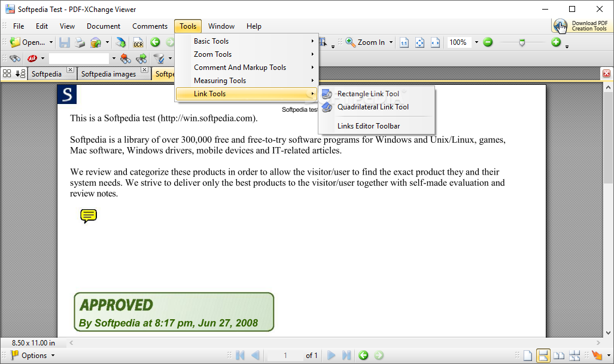
Task: Enable single page layout
Action: 528,356
